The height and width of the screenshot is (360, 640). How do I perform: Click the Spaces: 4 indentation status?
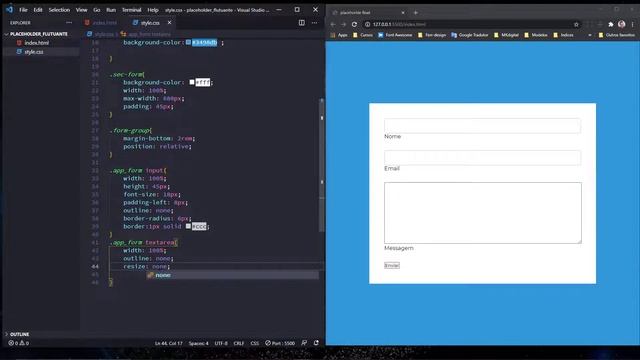[198, 343]
